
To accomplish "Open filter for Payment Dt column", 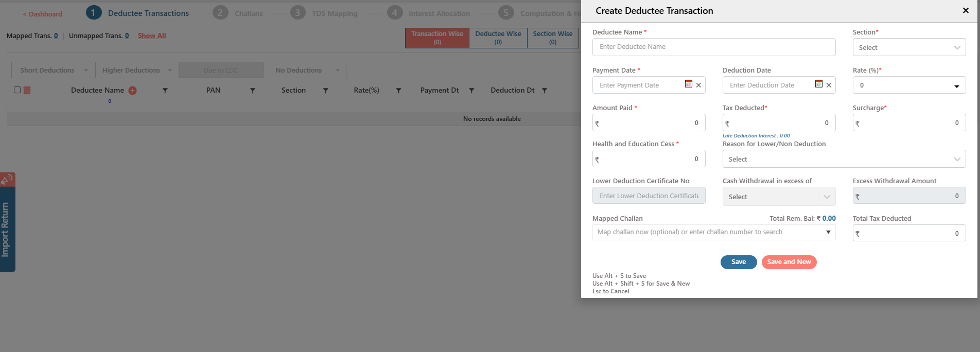I will (471, 91).
